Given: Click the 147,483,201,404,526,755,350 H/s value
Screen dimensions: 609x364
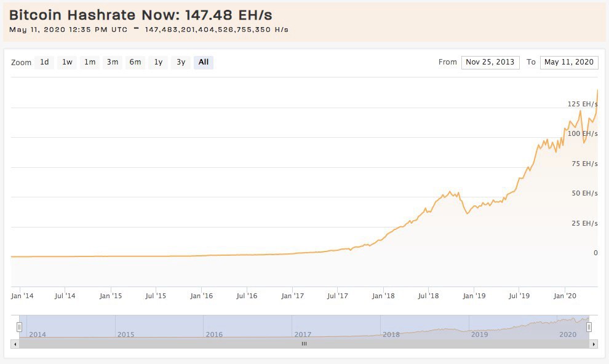Looking at the screenshot, I should coord(217,30).
